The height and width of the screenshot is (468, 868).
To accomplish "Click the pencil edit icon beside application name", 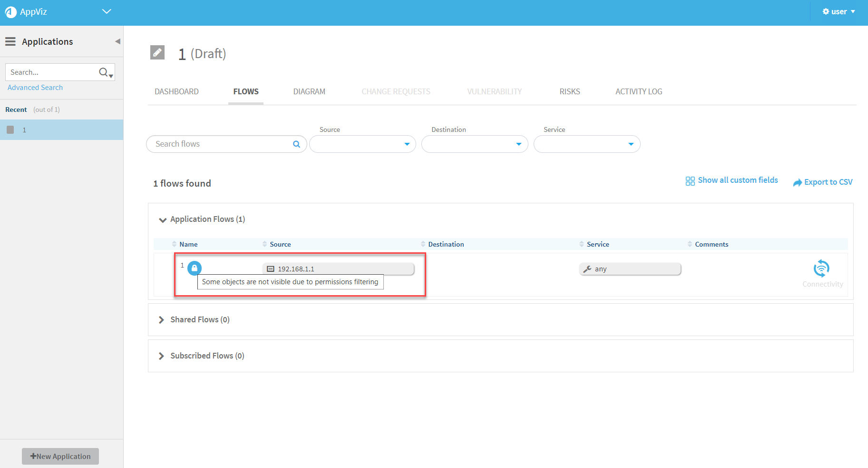I will [157, 52].
